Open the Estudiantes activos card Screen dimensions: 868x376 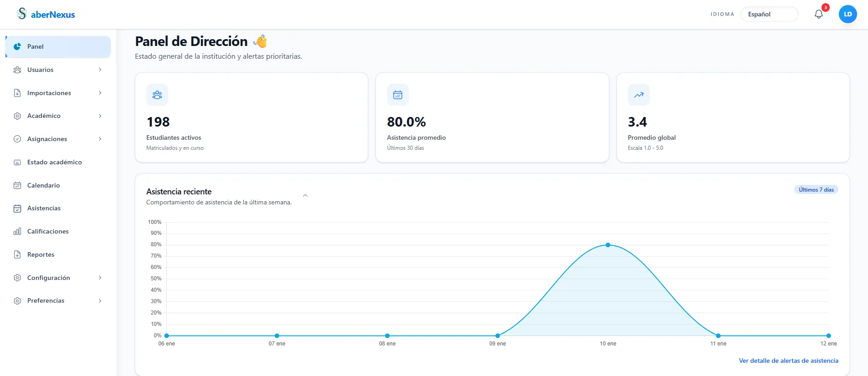(x=252, y=117)
